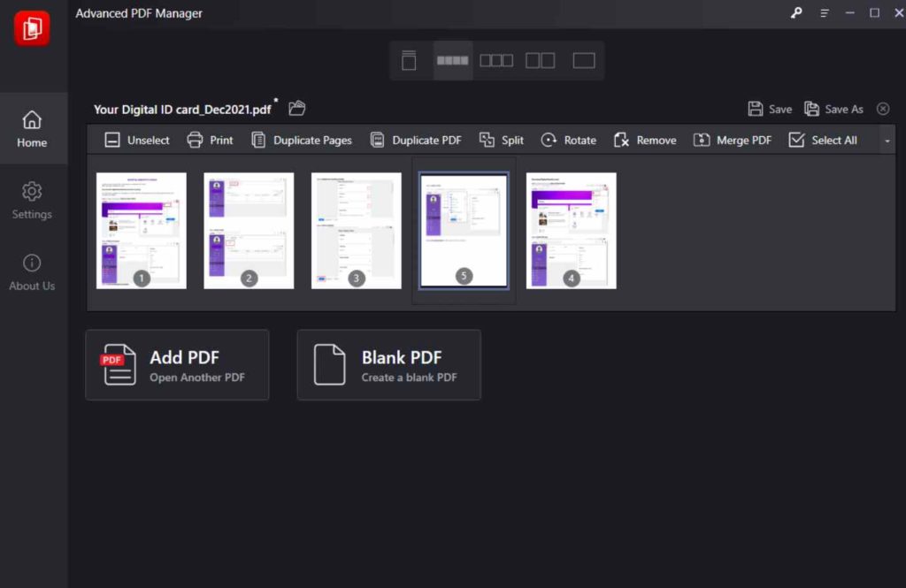Open the hamburger menu in title bar
The height and width of the screenshot is (588, 906).
pyautogui.click(x=825, y=12)
